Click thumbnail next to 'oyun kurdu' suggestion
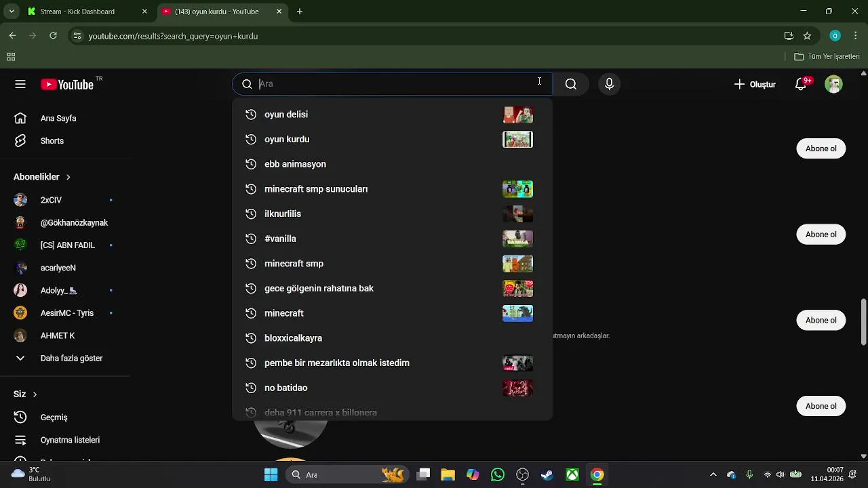Image resolution: width=868 pixels, height=488 pixels. 517,139
